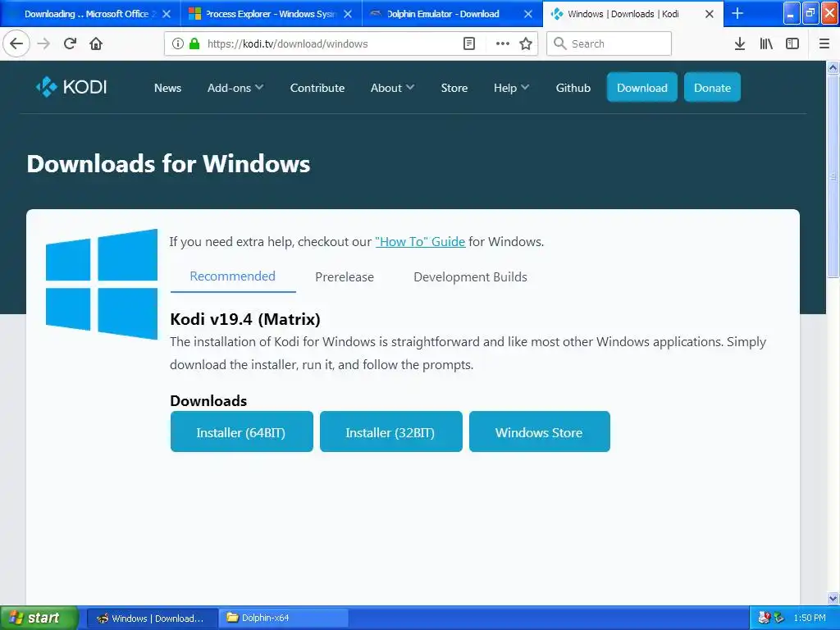This screenshot has height=630, width=840.
Task: Close the Windows Downloads Kodi tab
Action: pyautogui.click(x=710, y=14)
